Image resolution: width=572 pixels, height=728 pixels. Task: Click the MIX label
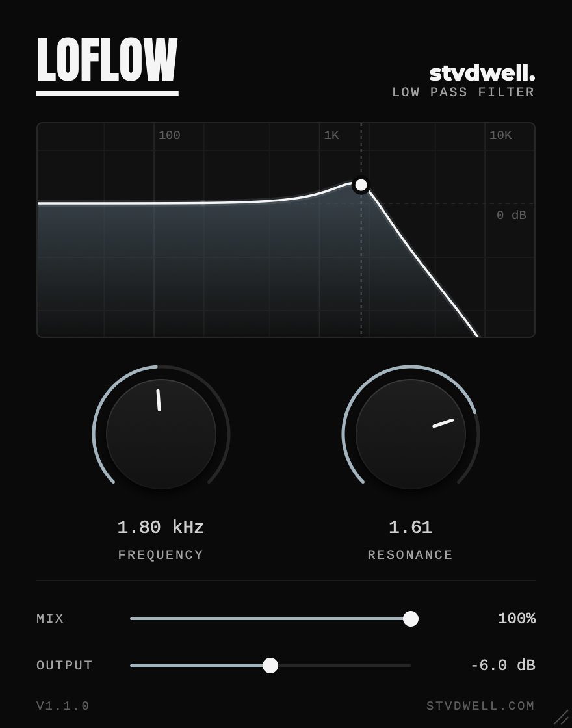pyautogui.click(x=50, y=618)
